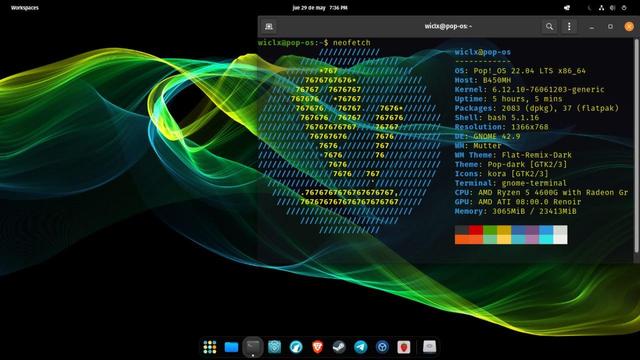Click the Packages: 2083 (dpkg) line
The width and height of the screenshot is (640, 360).
coord(537,108)
